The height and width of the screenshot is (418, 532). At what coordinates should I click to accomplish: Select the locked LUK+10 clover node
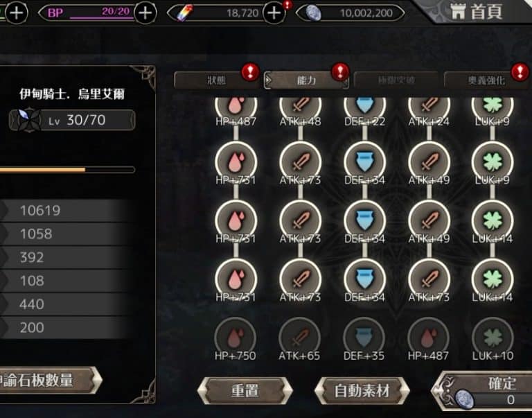point(493,337)
